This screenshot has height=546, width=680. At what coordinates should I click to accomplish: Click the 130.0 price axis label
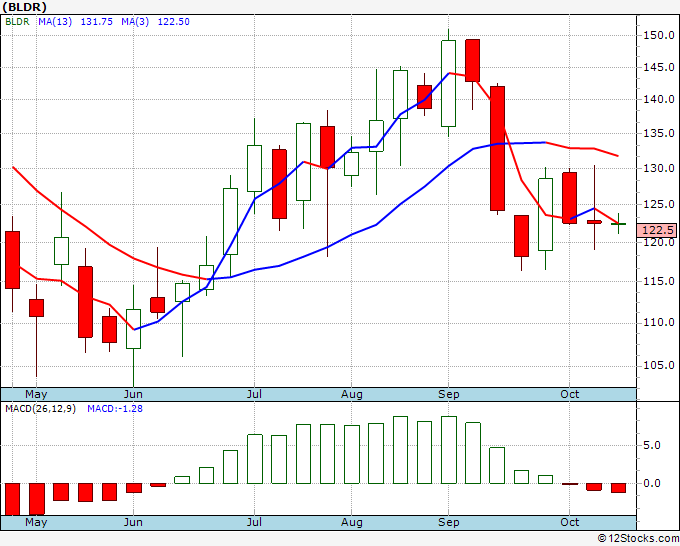[x=658, y=168]
